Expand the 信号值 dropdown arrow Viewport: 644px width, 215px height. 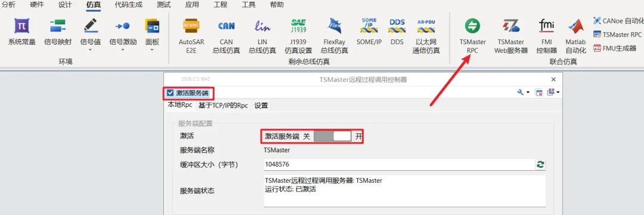point(91,50)
